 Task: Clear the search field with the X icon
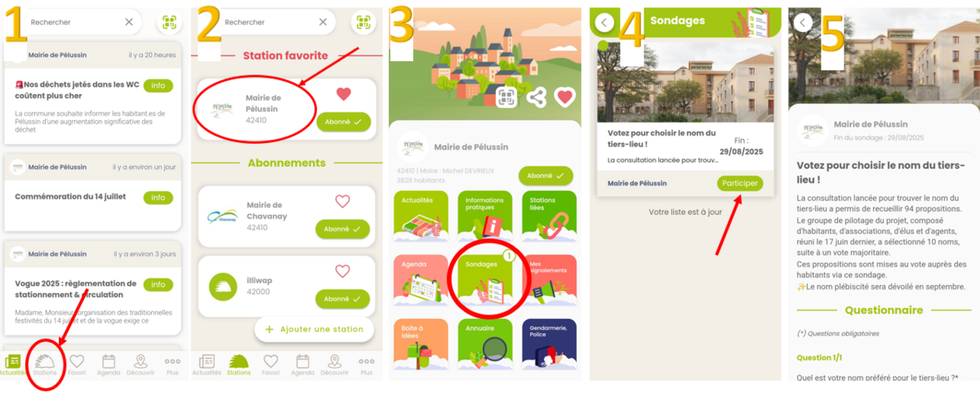pyautogui.click(x=128, y=22)
